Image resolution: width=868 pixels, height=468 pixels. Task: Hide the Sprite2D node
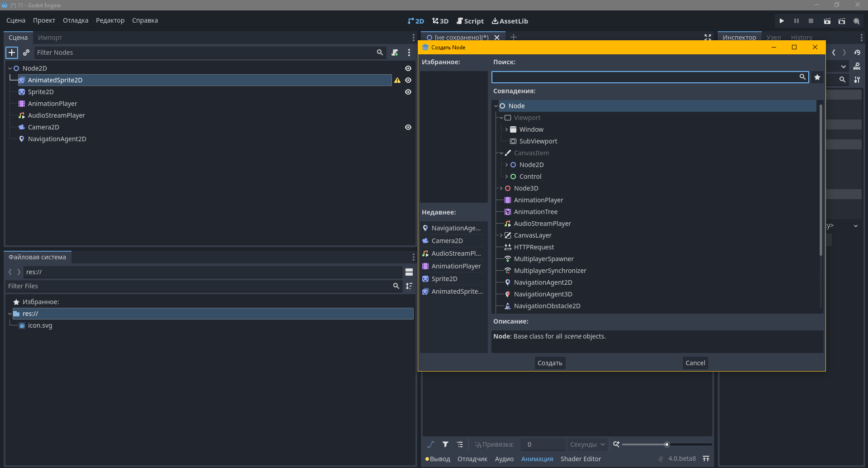point(408,92)
